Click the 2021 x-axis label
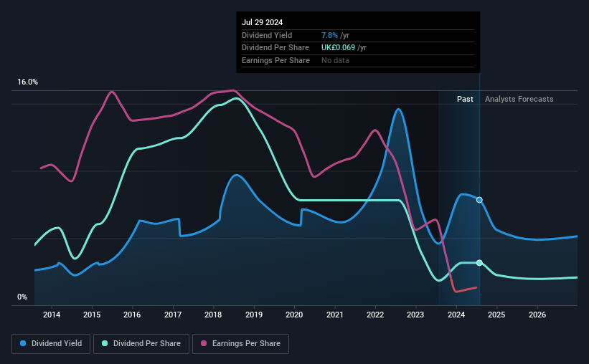 pos(335,315)
